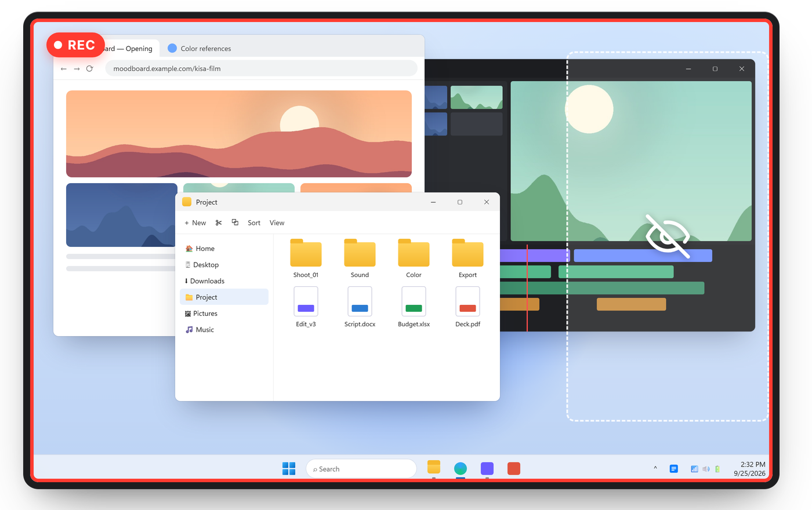
Task: Show hidden system tray icons chevron
Action: click(x=655, y=468)
